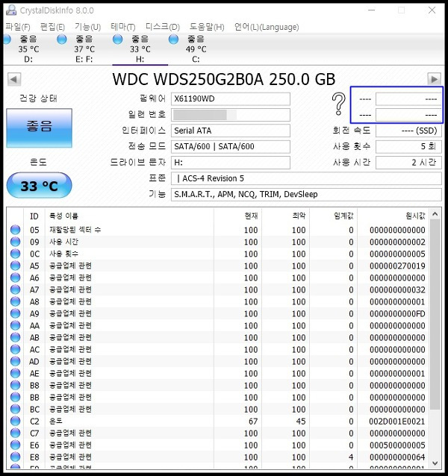Click the 33 °C temperature button

click(x=39, y=186)
